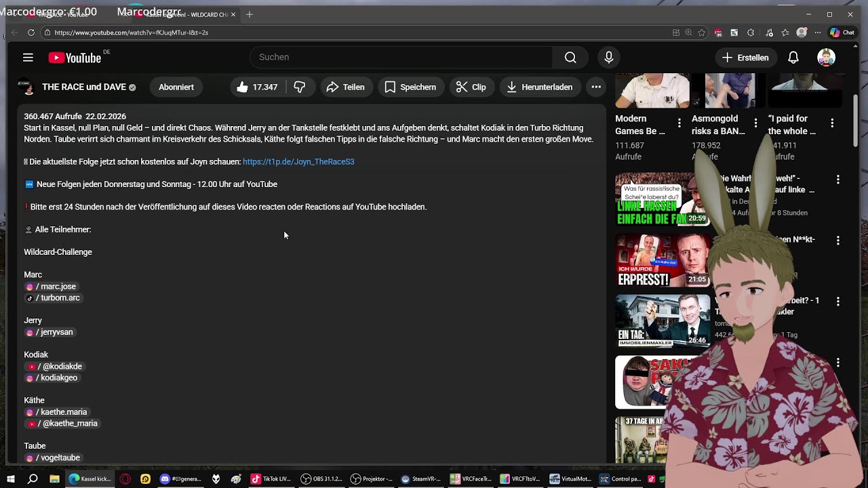Open browser settings ellipsis menu
The image size is (868, 488).
click(x=818, y=33)
